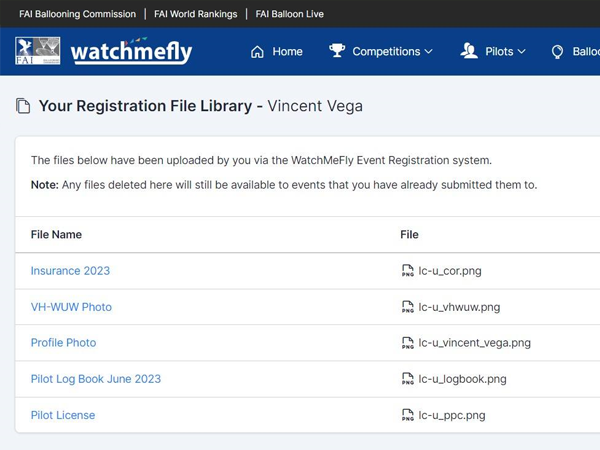The image size is (600, 450).
Task: Open the Profile Photo entry
Action: (x=63, y=343)
